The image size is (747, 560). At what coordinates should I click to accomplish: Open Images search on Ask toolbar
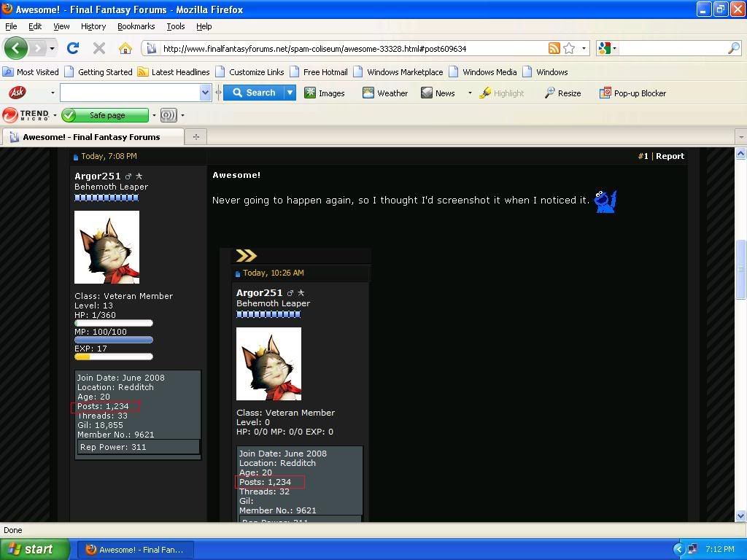tap(325, 93)
